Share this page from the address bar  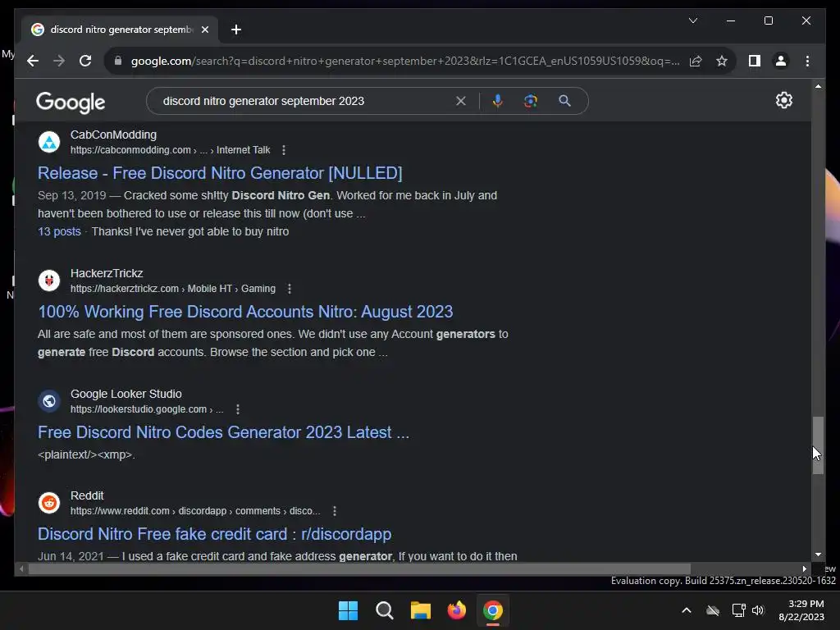pyautogui.click(x=696, y=61)
